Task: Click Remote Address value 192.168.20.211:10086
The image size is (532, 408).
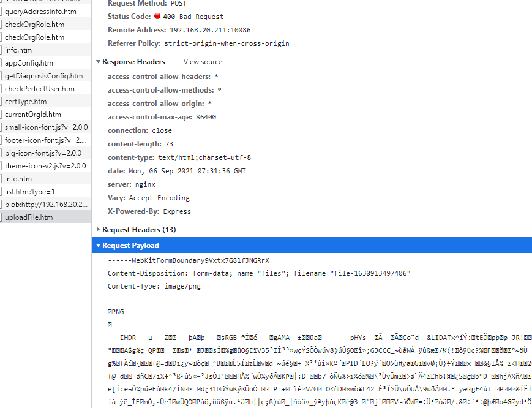Action: point(210,30)
